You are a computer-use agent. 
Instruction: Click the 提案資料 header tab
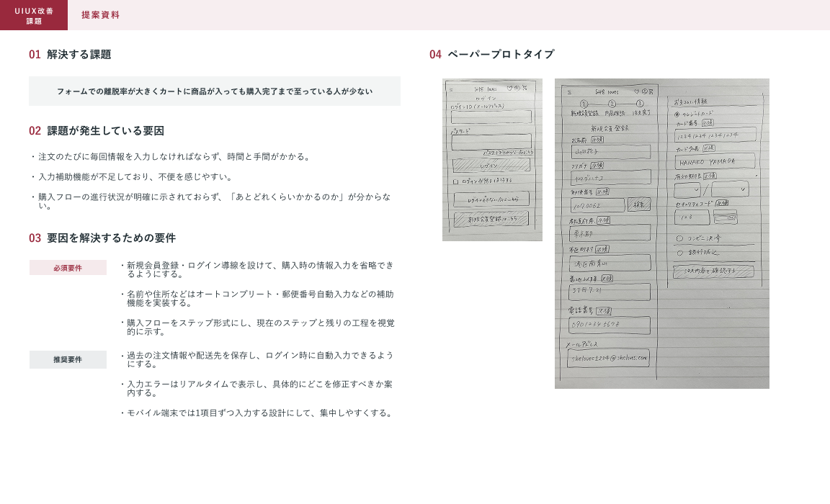(x=100, y=15)
